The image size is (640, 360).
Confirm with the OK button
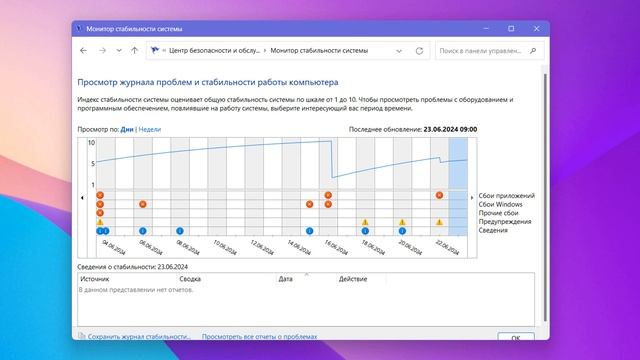(x=516, y=337)
